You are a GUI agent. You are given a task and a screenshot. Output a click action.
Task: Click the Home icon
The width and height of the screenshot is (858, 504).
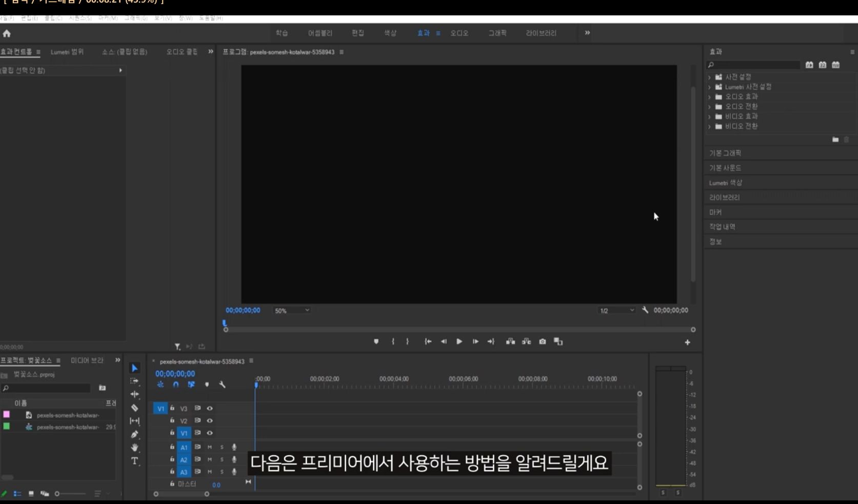tap(7, 33)
